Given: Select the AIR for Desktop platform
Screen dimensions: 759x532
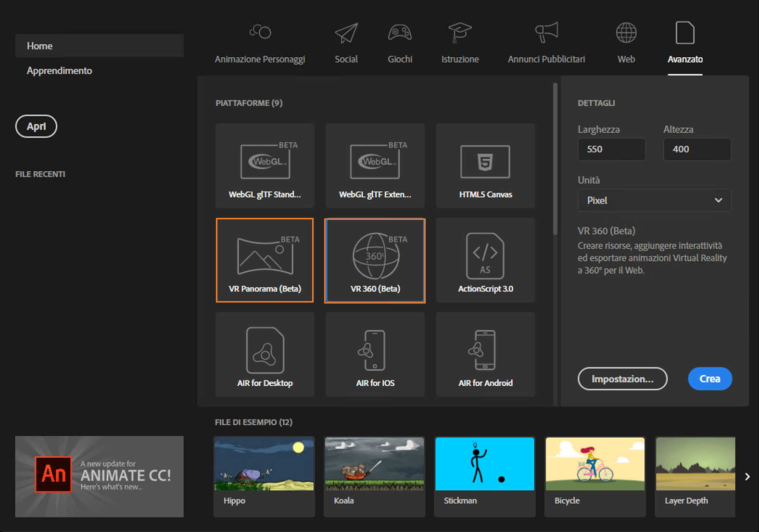Looking at the screenshot, I should (265, 355).
